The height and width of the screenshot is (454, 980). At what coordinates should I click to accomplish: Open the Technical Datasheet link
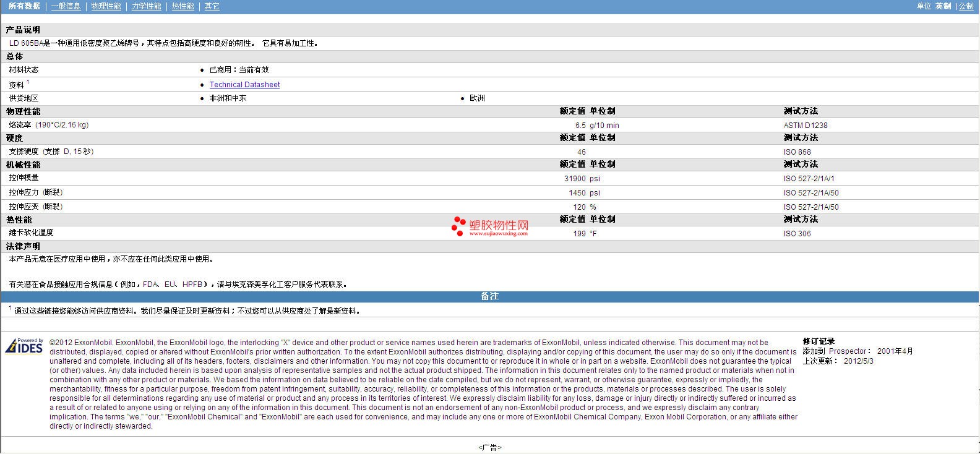click(x=244, y=85)
